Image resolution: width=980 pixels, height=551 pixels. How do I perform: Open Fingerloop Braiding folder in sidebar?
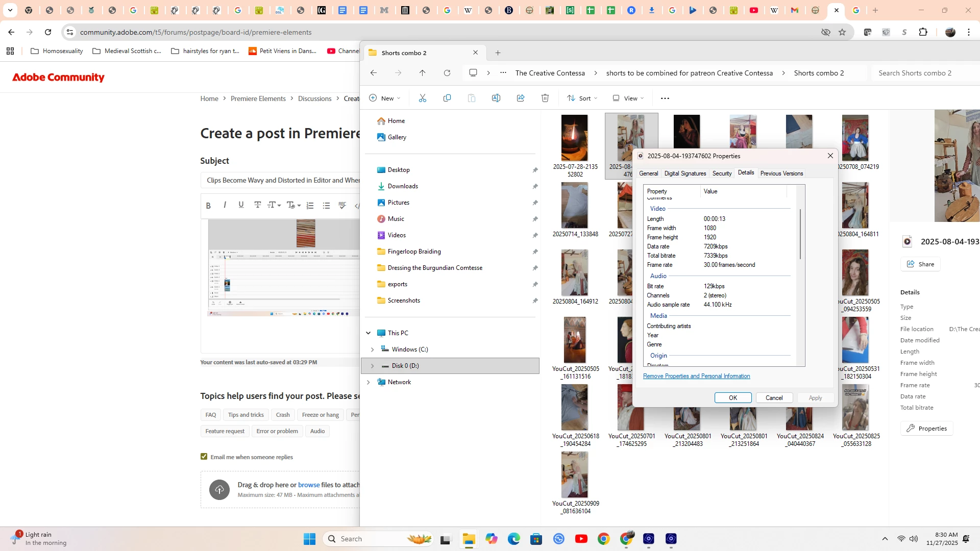414,252
